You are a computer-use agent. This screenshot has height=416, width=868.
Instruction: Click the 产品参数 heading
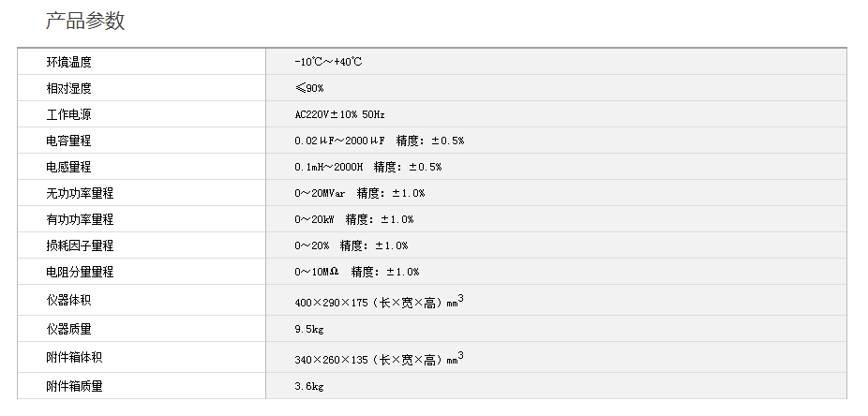(x=84, y=21)
